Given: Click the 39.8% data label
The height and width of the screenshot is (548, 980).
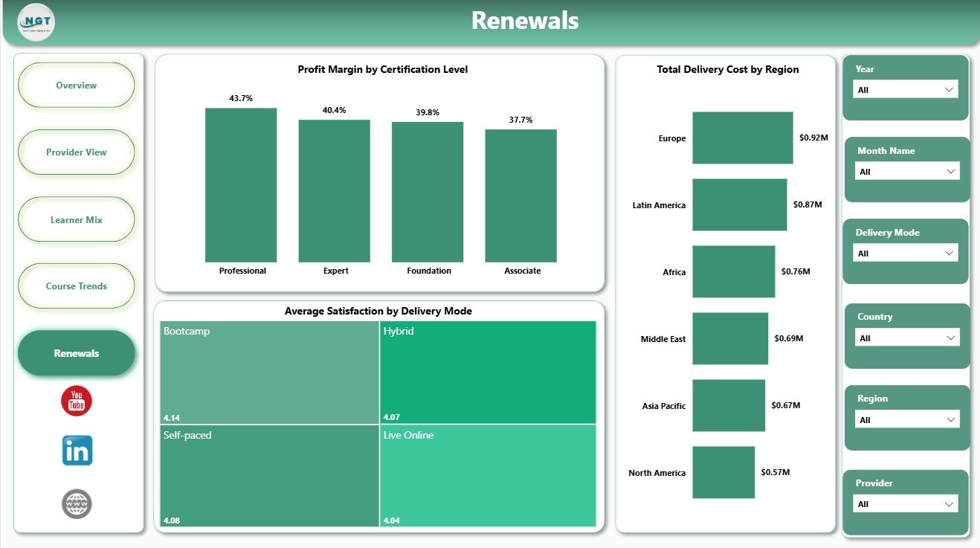Looking at the screenshot, I should (x=428, y=112).
